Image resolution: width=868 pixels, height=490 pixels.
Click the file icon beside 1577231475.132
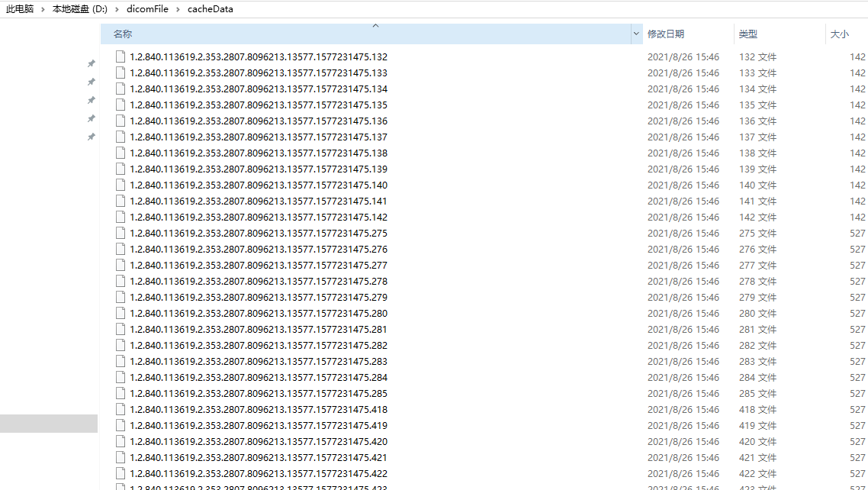coord(121,56)
